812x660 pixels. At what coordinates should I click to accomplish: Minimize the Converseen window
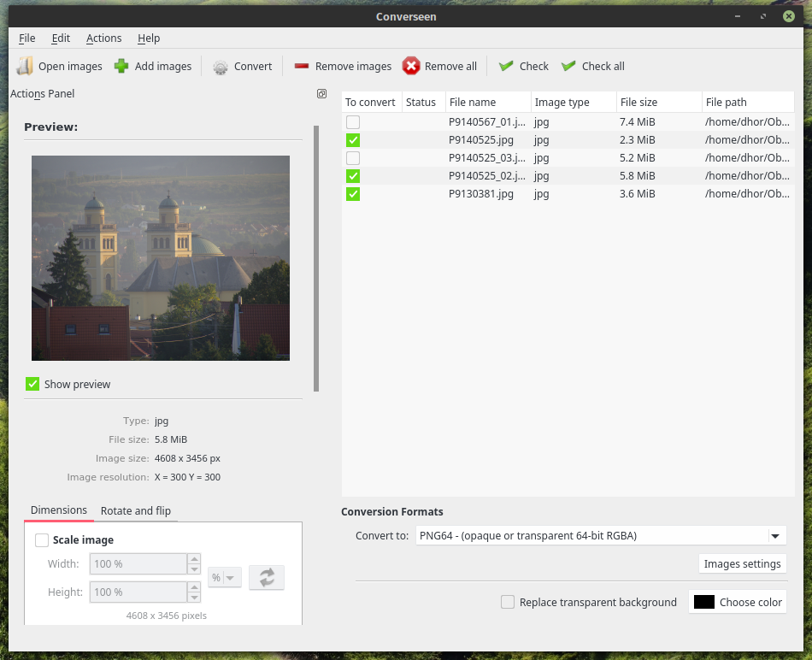click(x=738, y=16)
